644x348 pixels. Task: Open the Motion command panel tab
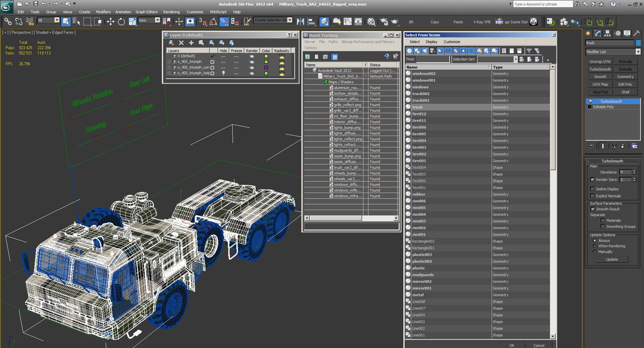618,33
